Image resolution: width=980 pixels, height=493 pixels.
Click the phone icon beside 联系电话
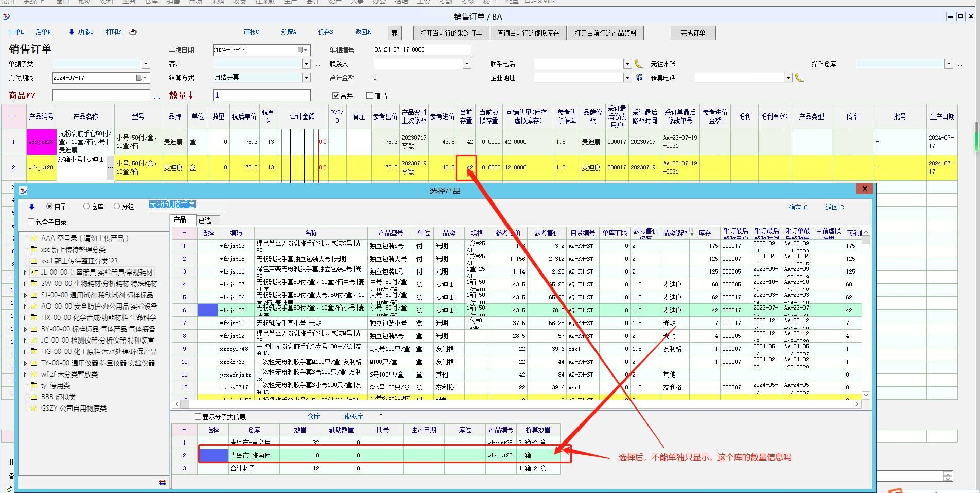[638, 64]
